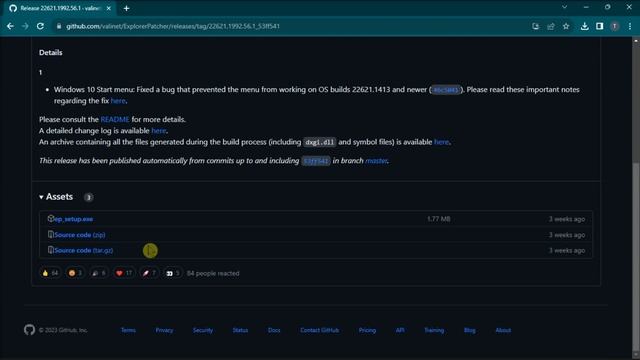Open tab search chevron
This screenshot has width=640, height=360.
564,7
